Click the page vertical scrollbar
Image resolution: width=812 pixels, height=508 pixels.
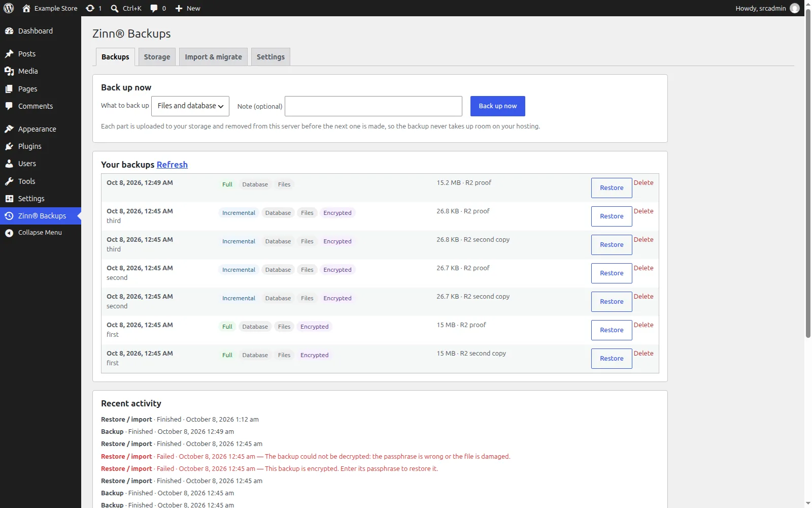click(808, 173)
